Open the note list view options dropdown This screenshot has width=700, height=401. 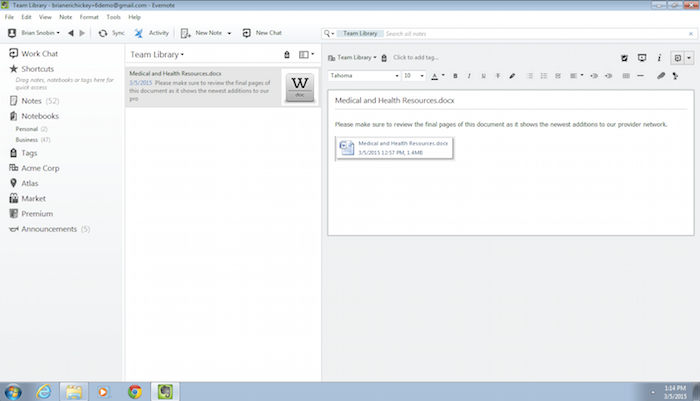(x=306, y=54)
